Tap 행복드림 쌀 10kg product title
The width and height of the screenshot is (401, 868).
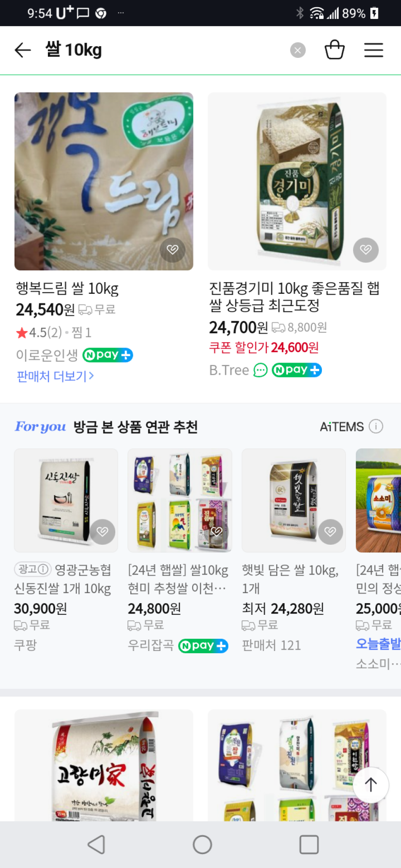[x=67, y=288]
